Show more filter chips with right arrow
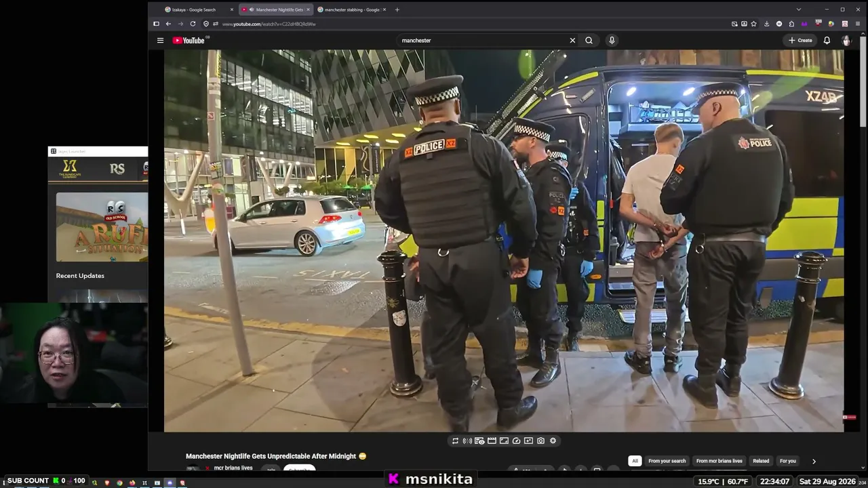Screen dimensions: 868x488 pos(814,461)
